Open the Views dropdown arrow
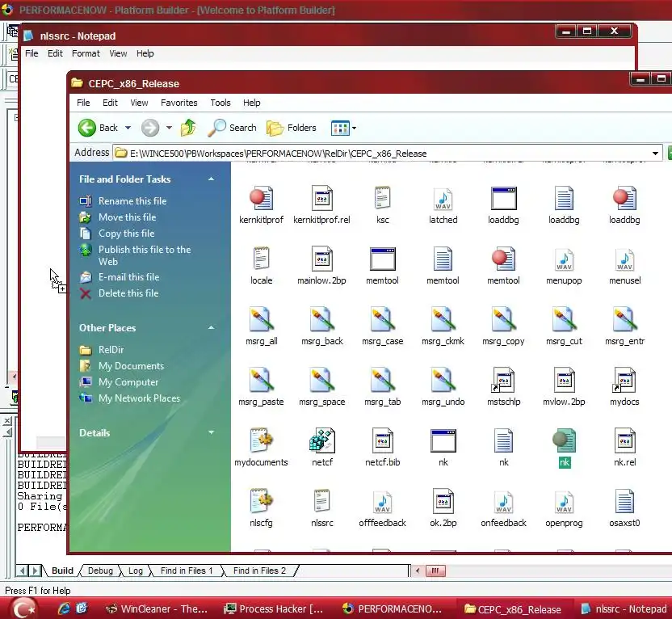Viewport: 672px width, 619px height. tap(354, 128)
